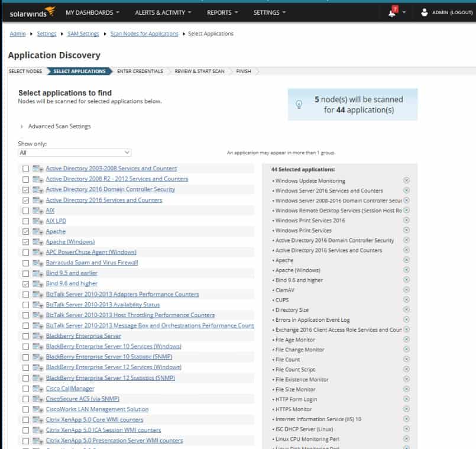
Task: Remove File Age Monitor from selection
Action: 406,340
